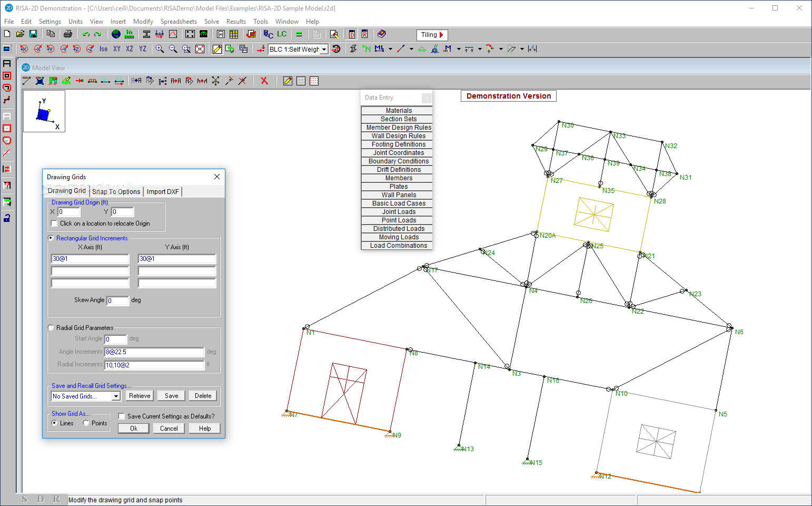Click the Radial Increments field
The image size is (812, 506).
tap(154, 365)
